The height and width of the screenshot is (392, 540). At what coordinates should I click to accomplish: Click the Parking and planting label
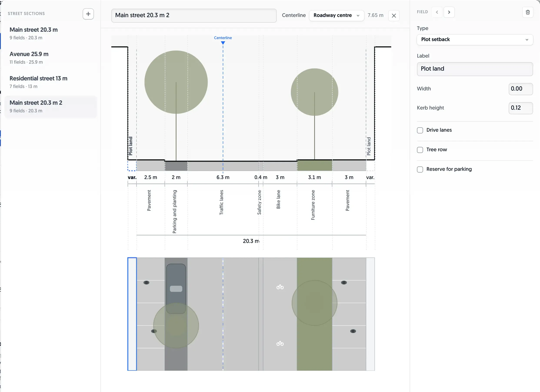(x=174, y=212)
